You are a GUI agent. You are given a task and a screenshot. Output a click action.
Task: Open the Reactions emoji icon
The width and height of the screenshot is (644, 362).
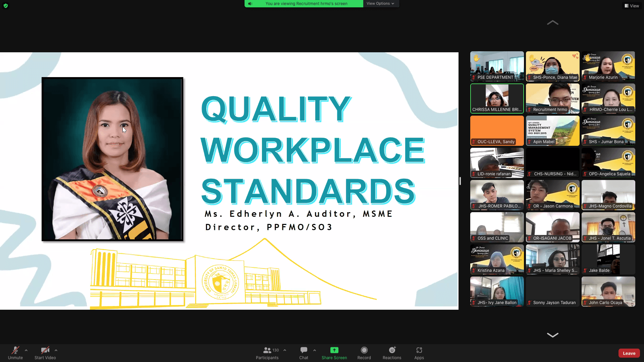392,350
